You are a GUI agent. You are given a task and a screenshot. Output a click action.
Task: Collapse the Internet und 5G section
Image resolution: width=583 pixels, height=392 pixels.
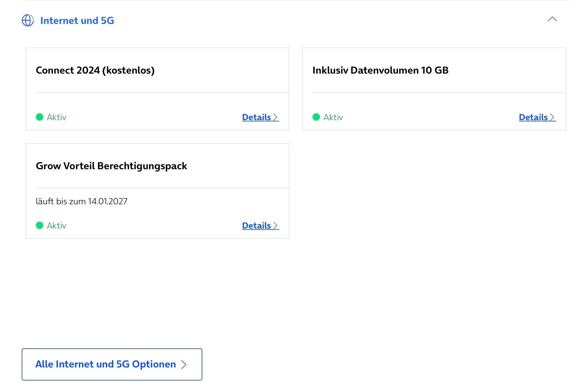point(552,19)
